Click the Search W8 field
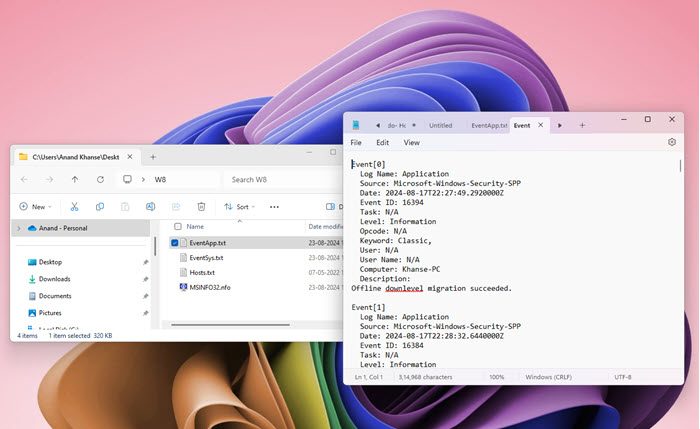Viewport: 700px width, 429px height. [283, 179]
